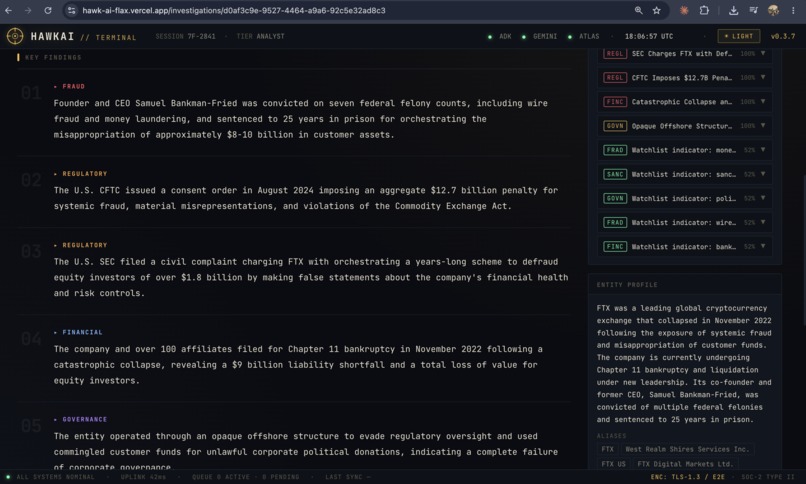Click the v0.3.7 version label
806x484 pixels.
(783, 36)
